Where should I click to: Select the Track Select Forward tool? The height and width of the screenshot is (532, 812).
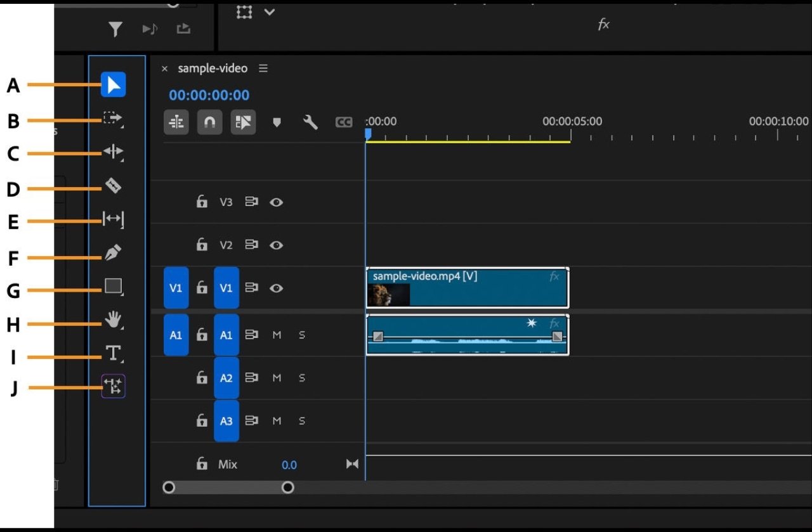pos(113,119)
